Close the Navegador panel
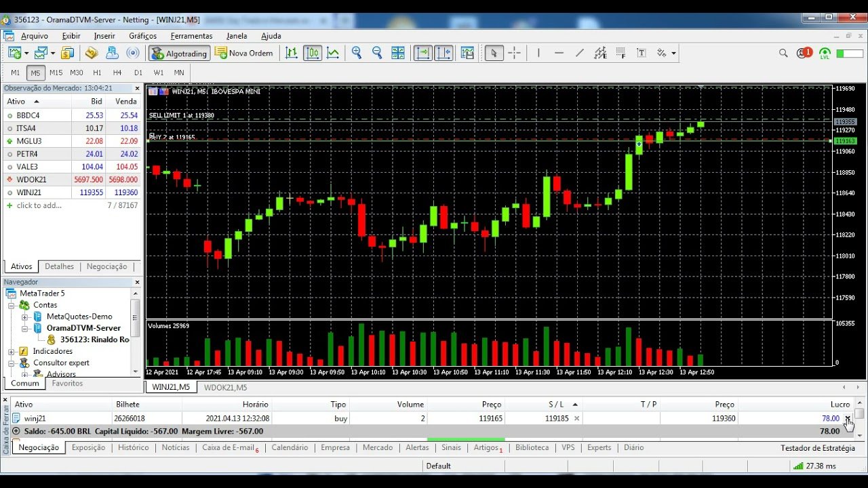 coord(137,282)
